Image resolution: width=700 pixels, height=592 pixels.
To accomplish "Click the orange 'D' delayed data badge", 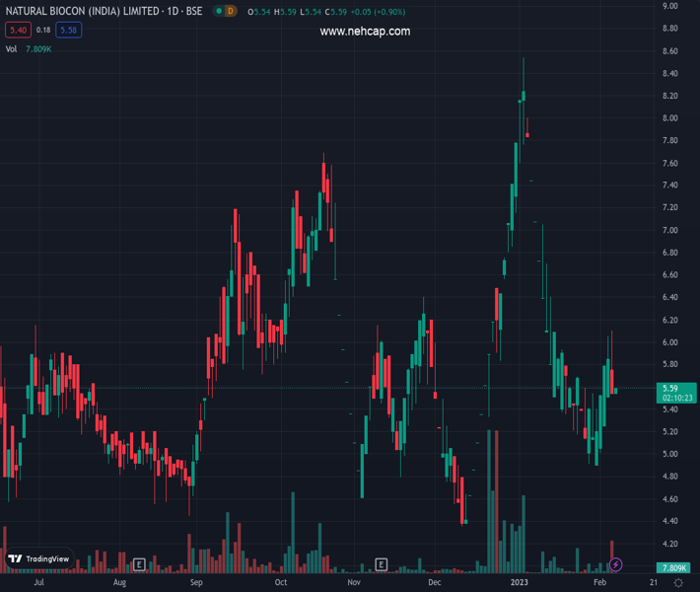I will pos(231,11).
